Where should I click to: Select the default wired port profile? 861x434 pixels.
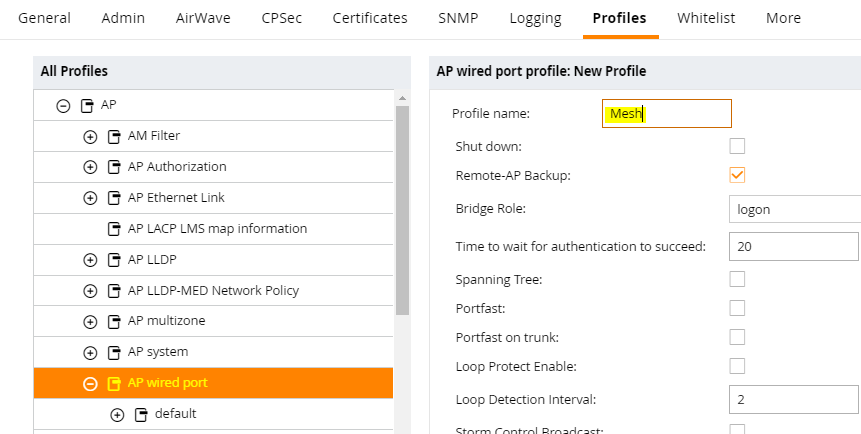214,414
